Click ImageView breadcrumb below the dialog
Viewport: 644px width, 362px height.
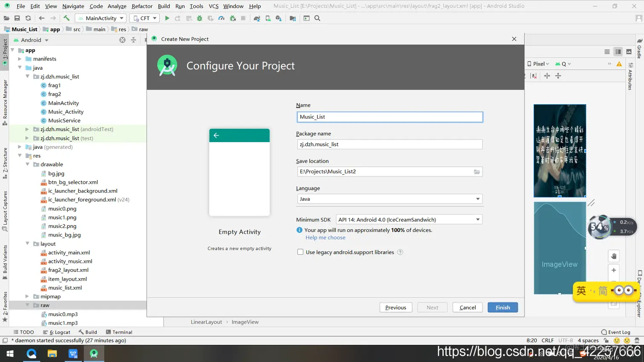245,322
